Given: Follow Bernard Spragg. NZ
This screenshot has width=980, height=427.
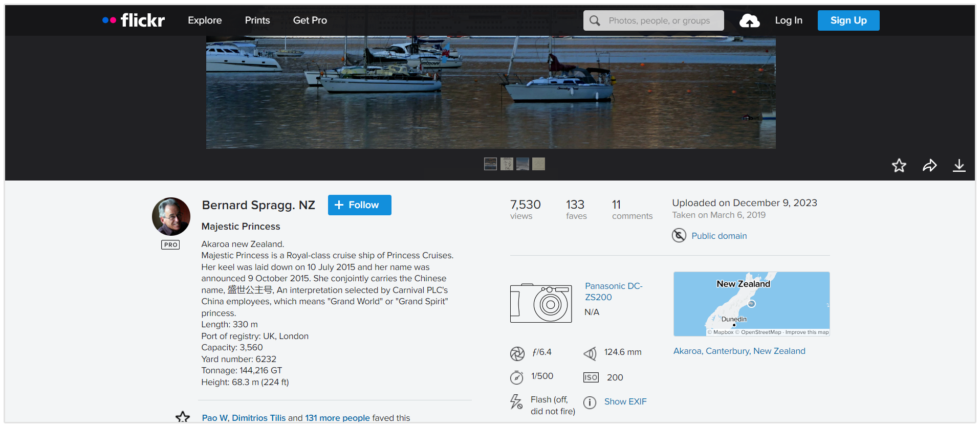Looking at the screenshot, I should 359,205.
